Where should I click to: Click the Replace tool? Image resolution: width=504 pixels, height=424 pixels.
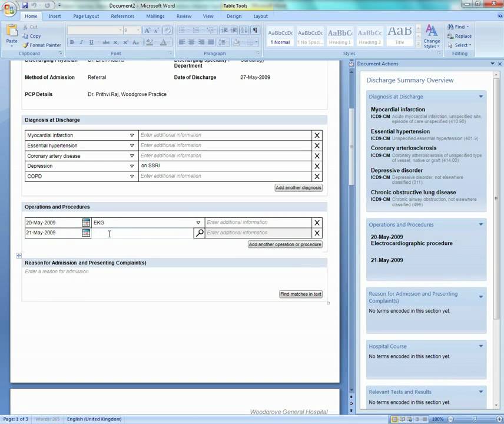459,36
